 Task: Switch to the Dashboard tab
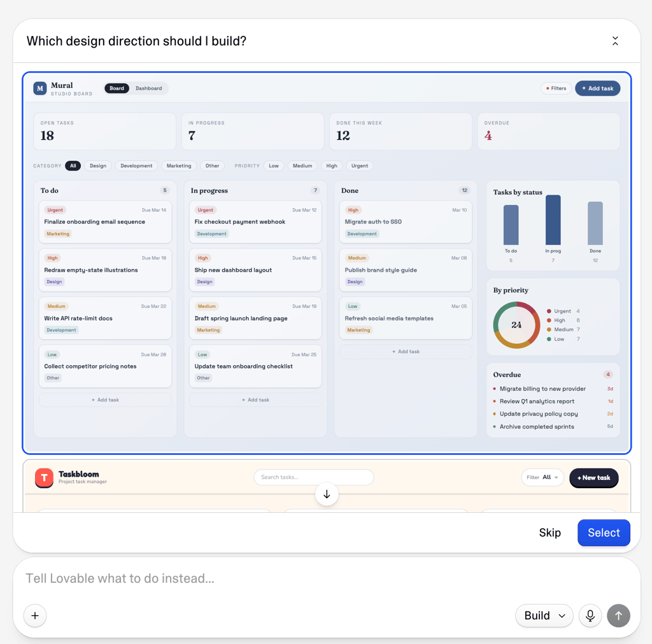(148, 88)
